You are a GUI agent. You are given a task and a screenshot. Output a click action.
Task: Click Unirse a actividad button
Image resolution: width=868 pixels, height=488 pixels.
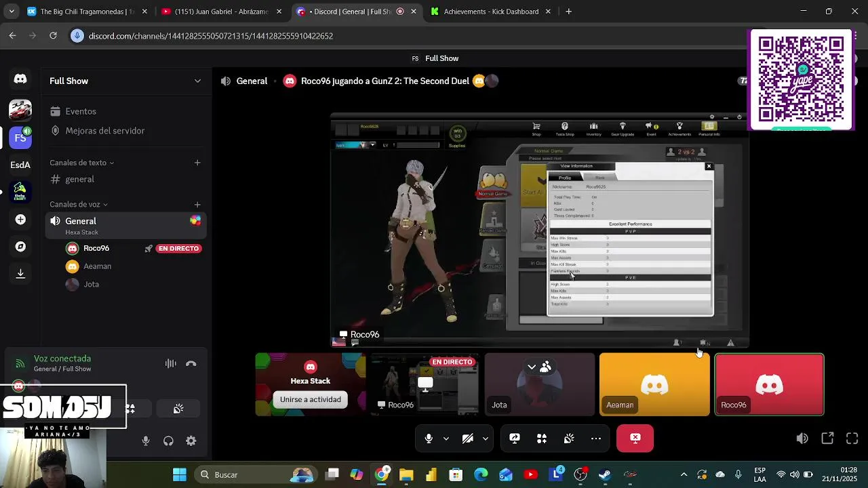click(311, 399)
